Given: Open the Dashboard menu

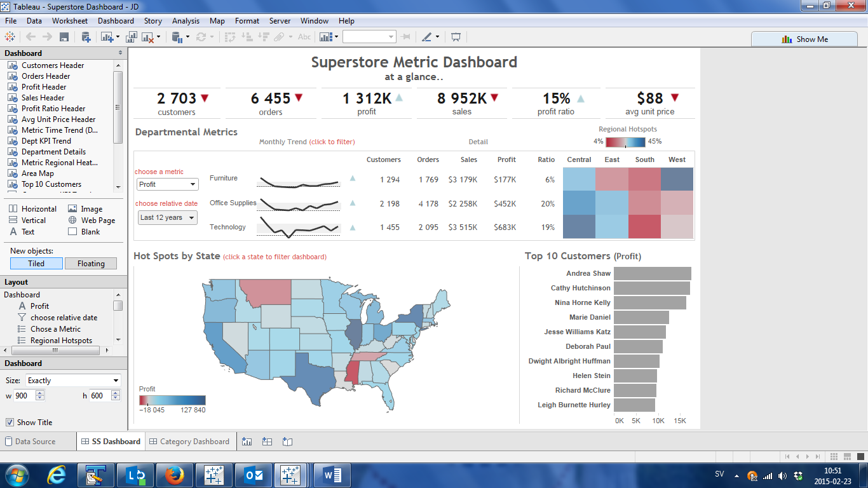Looking at the screenshot, I should (116, 21).
